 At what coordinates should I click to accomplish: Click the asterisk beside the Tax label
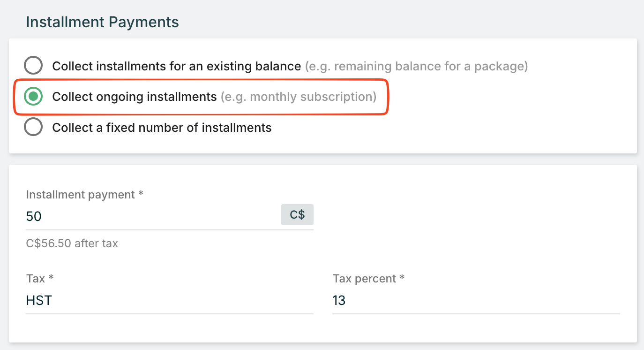[51, 278]
